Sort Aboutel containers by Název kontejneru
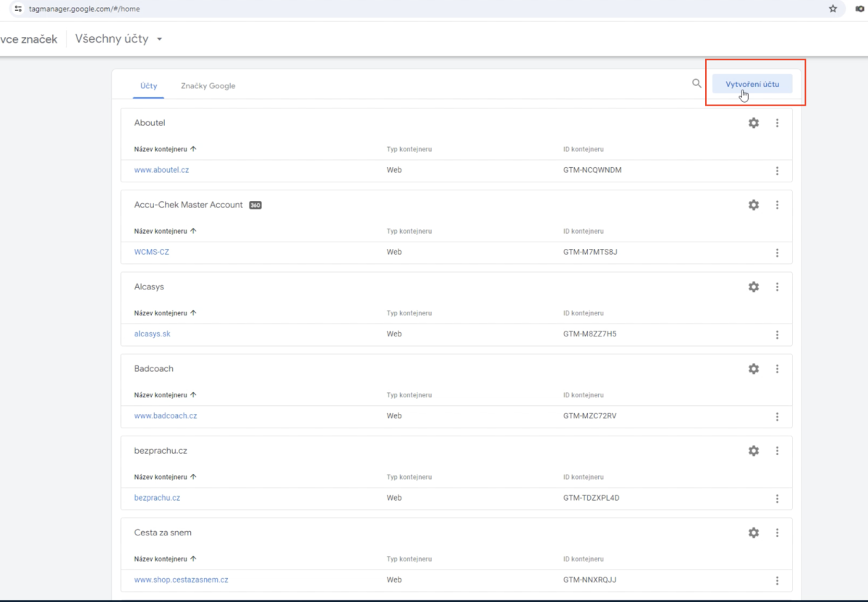Image resolution: width=868 pixels, height=602 pixels. 166,149
